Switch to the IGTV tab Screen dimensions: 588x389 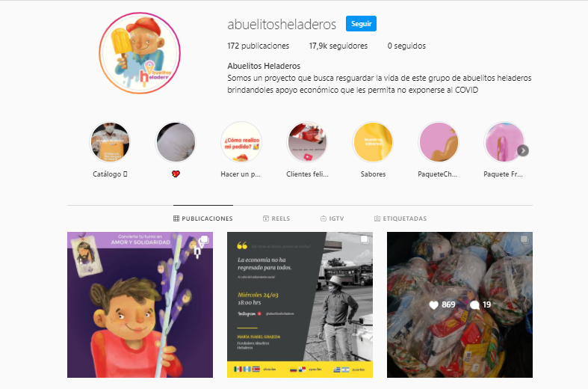pos(332,218)
